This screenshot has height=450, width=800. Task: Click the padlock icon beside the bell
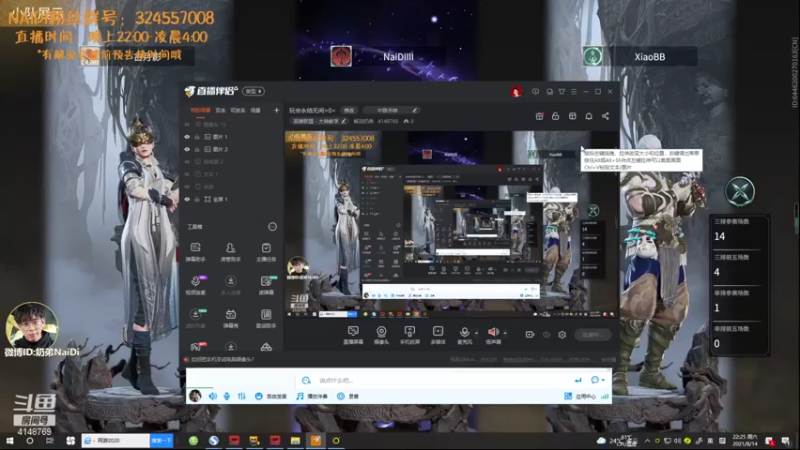[x=556, y=116]
